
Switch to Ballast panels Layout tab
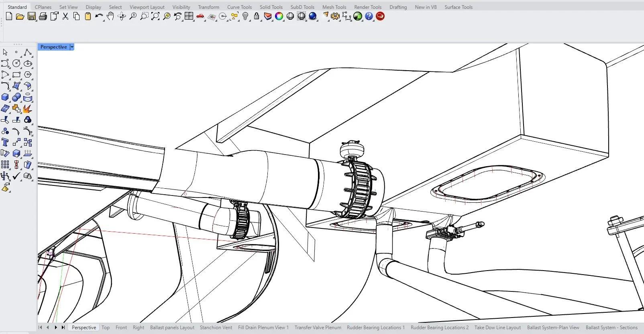coord(172,328)
